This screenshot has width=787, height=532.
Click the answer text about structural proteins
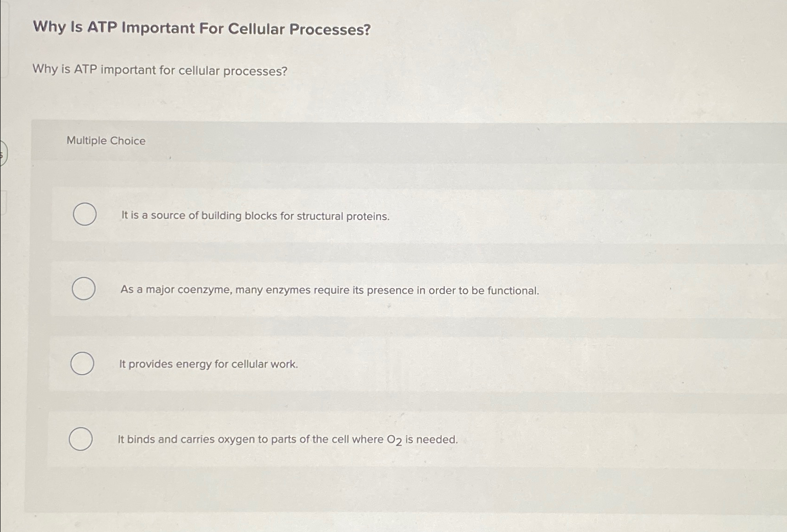[255, 215]
